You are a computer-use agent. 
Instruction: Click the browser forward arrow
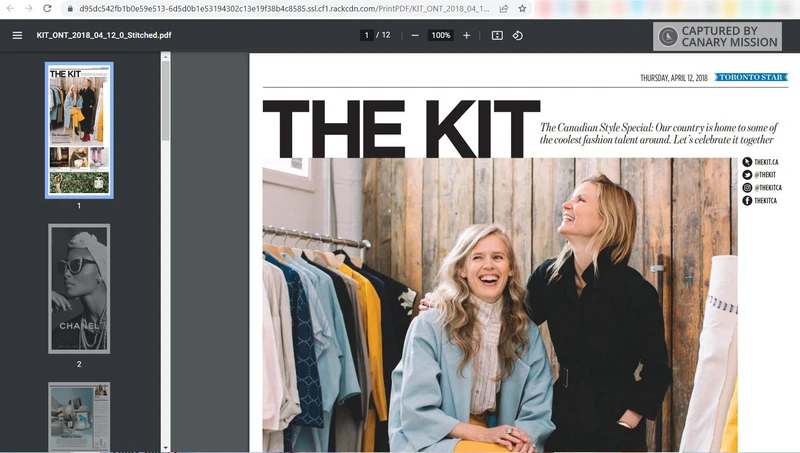(29, 8)
